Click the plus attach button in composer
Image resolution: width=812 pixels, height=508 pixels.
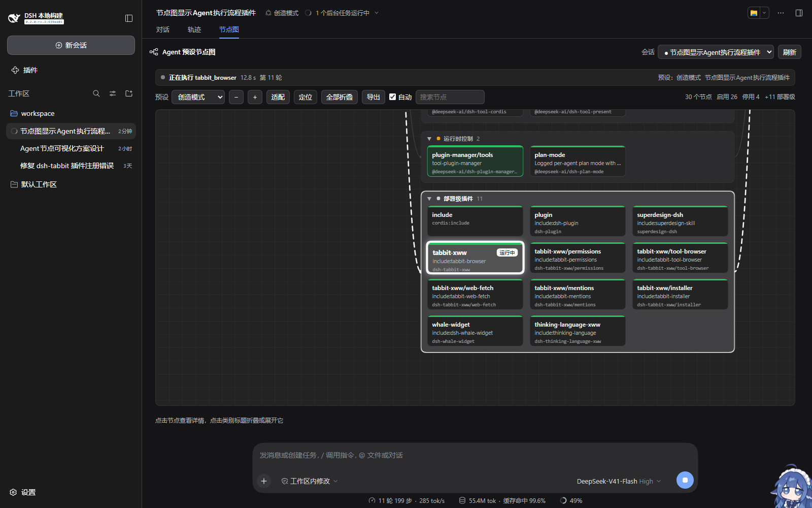264,481
